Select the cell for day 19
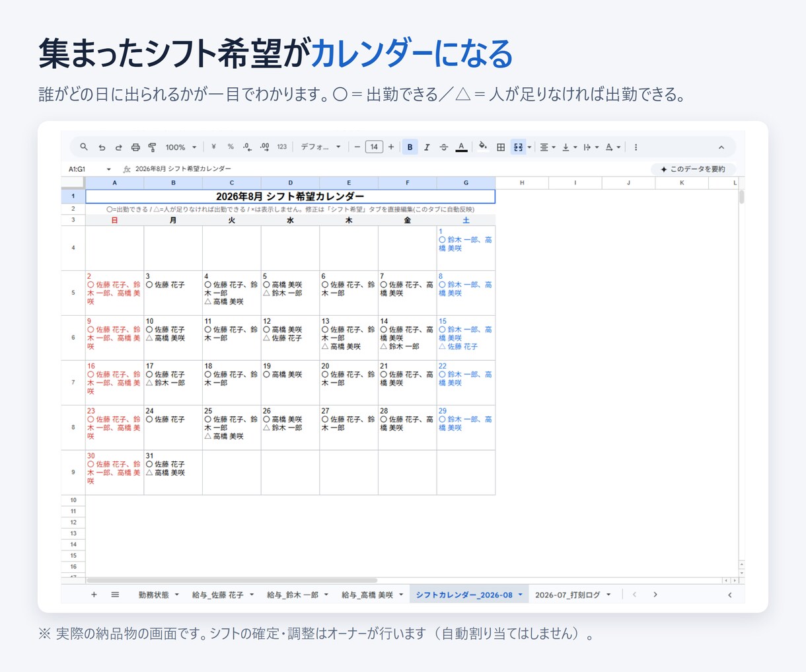 coord(290,383)
